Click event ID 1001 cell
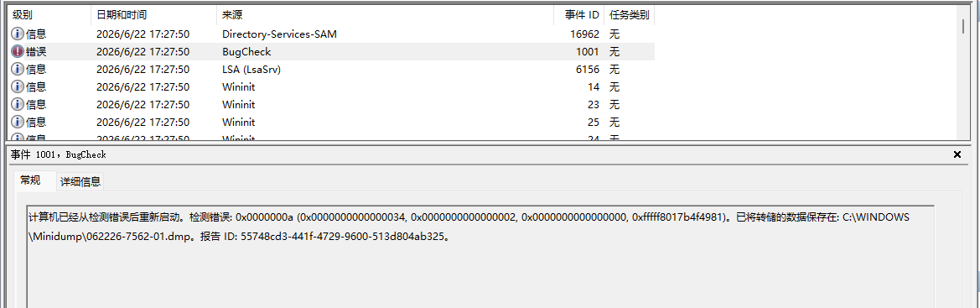 point(588,51)
